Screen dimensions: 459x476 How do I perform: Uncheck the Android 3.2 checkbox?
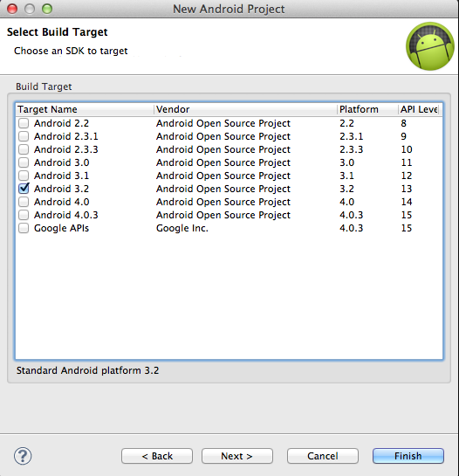coord(24,189)
